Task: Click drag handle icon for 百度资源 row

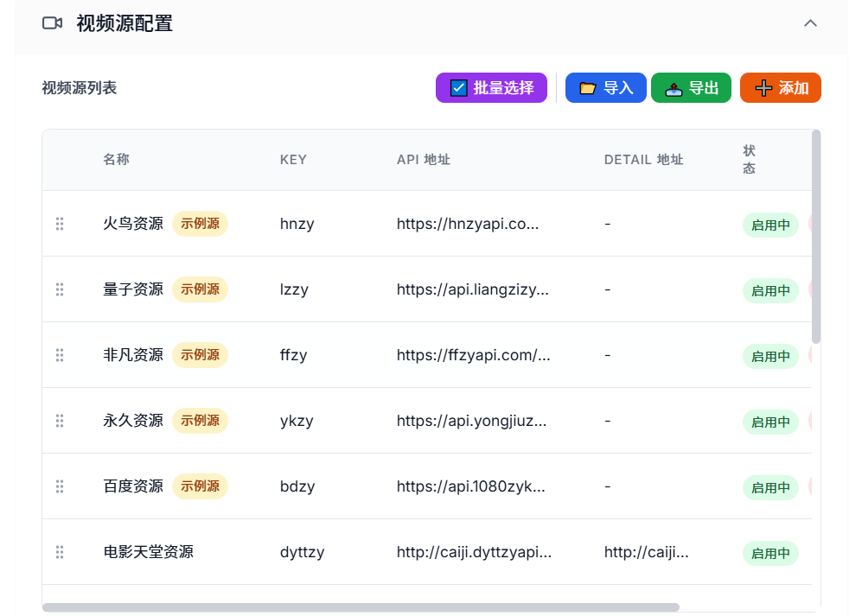Action: point(60,486)
